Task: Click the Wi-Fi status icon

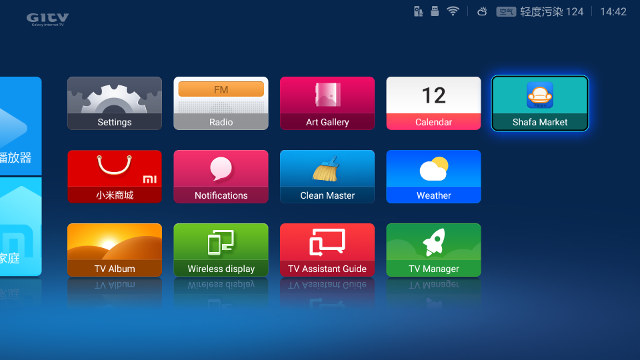Action: (x=453, y=11)
